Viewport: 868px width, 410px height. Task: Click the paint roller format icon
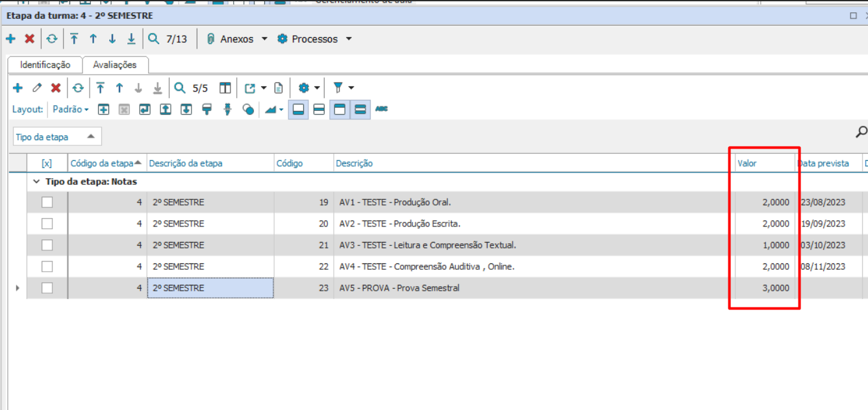(x=207, y=110)
